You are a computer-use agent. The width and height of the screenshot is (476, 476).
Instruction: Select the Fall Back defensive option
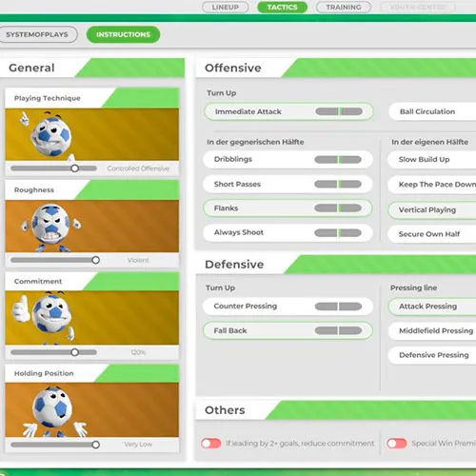point(288,330)
